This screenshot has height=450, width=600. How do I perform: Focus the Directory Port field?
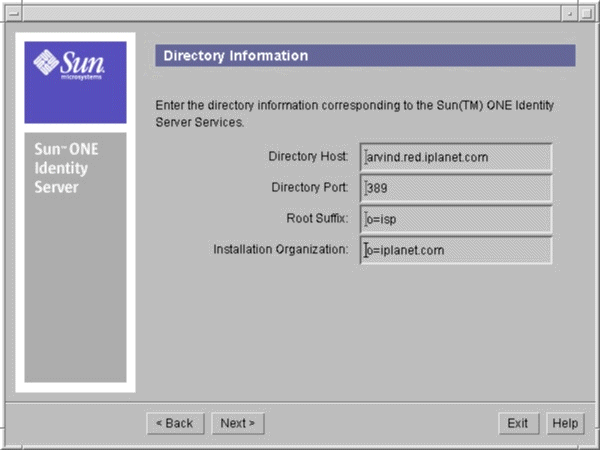[456, 188]
